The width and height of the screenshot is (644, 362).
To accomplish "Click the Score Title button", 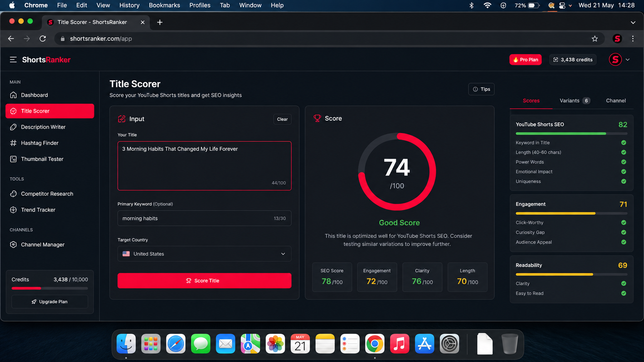I will click(204, 281).
